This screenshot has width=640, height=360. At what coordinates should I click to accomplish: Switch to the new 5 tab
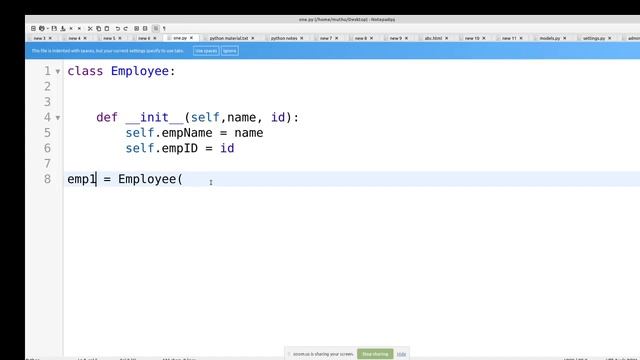[x=109, y=38]
